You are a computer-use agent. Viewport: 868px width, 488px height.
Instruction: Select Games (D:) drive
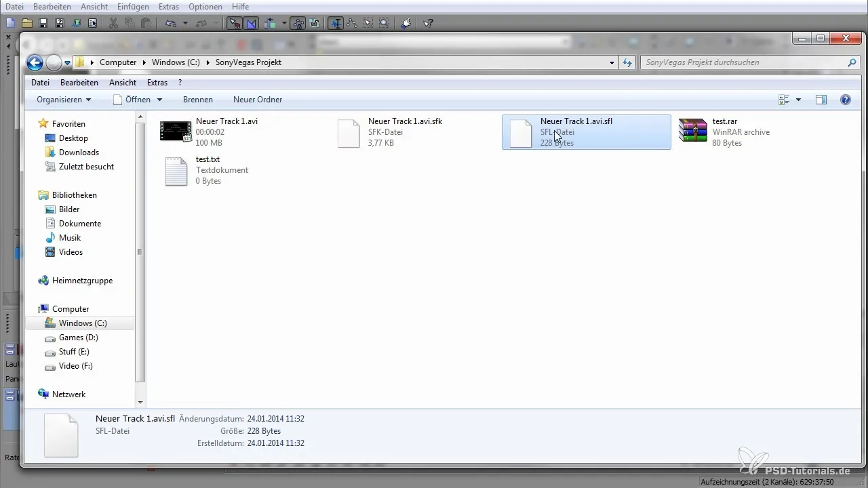tap(79, 338)
